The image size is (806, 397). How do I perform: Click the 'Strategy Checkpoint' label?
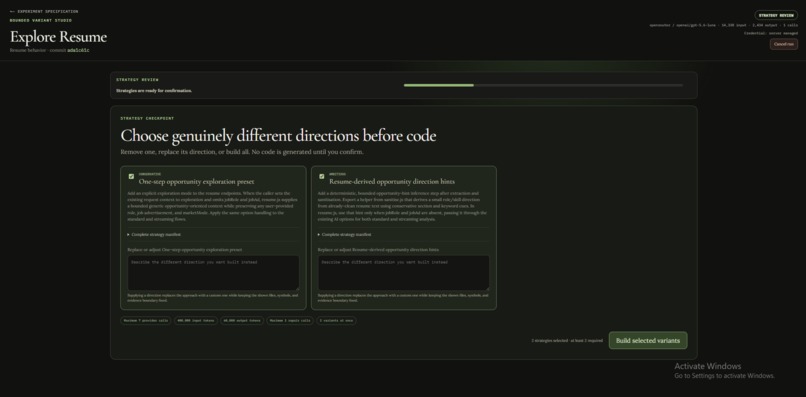pos(147,118)
